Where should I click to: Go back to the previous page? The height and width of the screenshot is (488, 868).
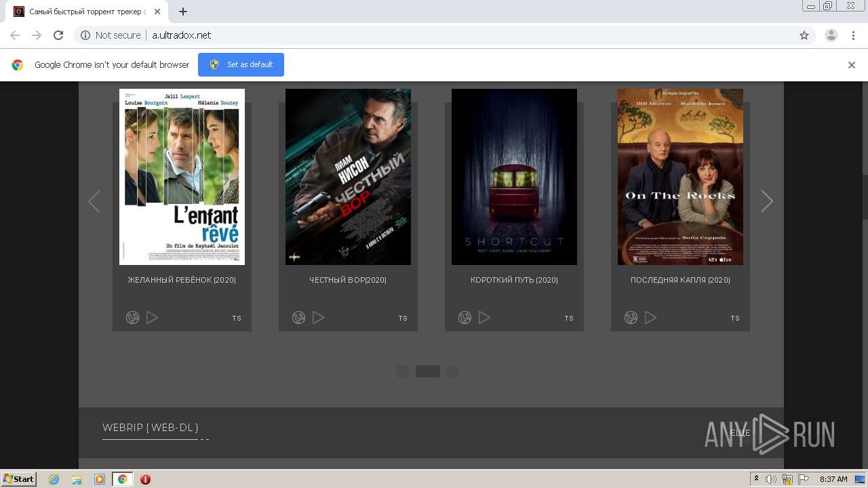(x=15, y=35)
